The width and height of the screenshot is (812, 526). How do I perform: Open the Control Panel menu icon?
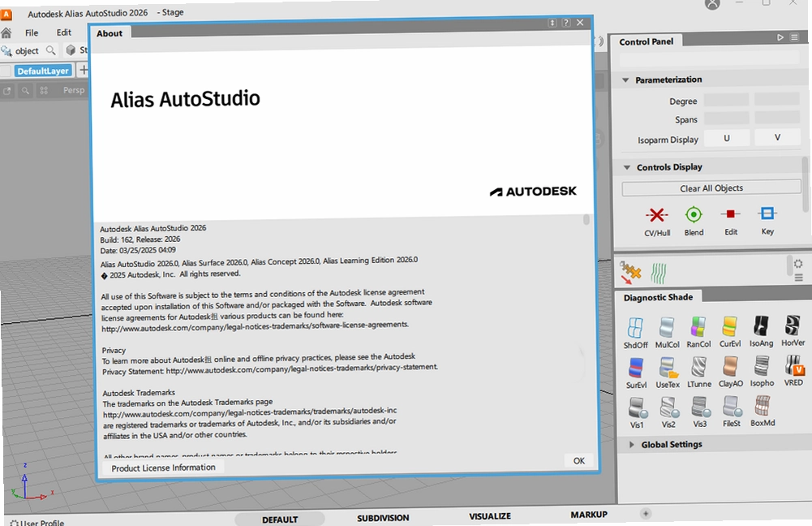point(794,37)
